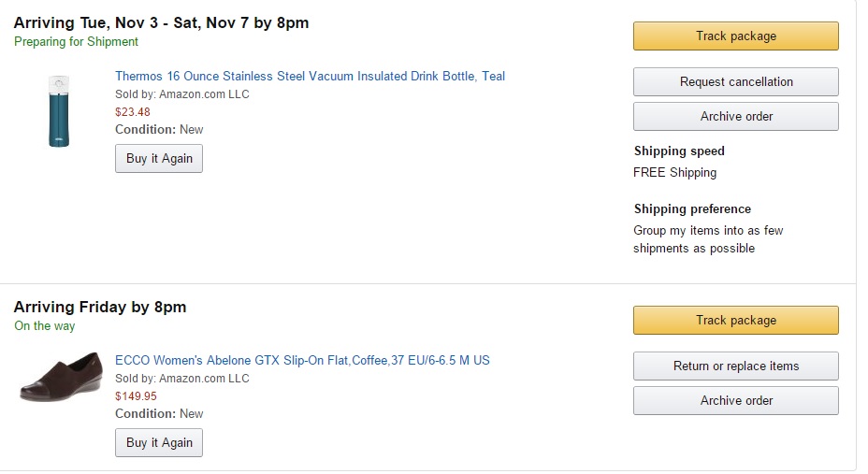This screenshot has height=474, width=868.
Task: Click the FREE Shipping speed text
Action: click(674, 173)
